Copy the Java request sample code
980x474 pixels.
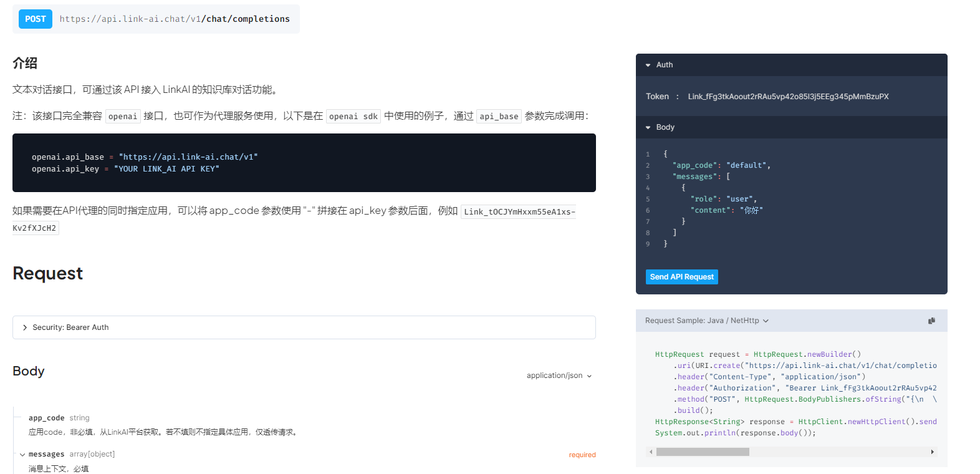(931, 321)
